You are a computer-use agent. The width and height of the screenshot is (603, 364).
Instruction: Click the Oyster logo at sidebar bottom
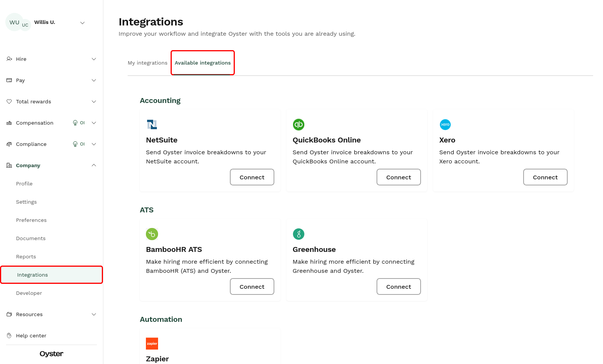click(52, 354)
